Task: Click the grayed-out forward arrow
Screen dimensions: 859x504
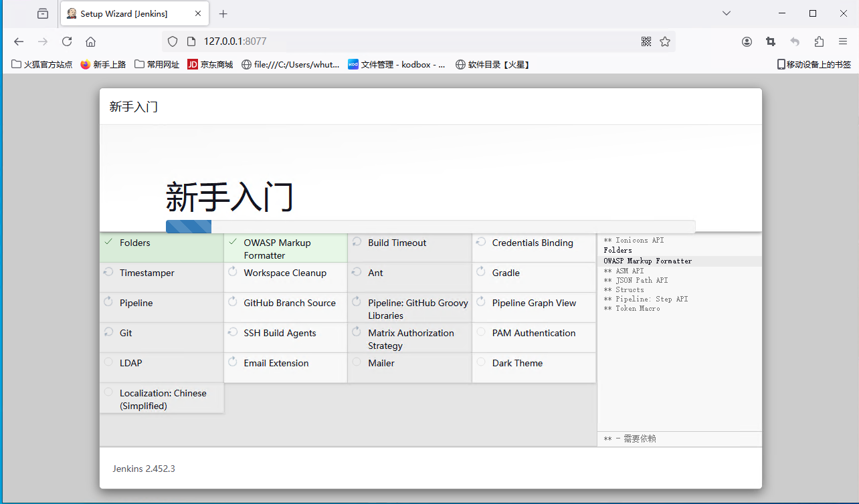Action: click(43, 41)
